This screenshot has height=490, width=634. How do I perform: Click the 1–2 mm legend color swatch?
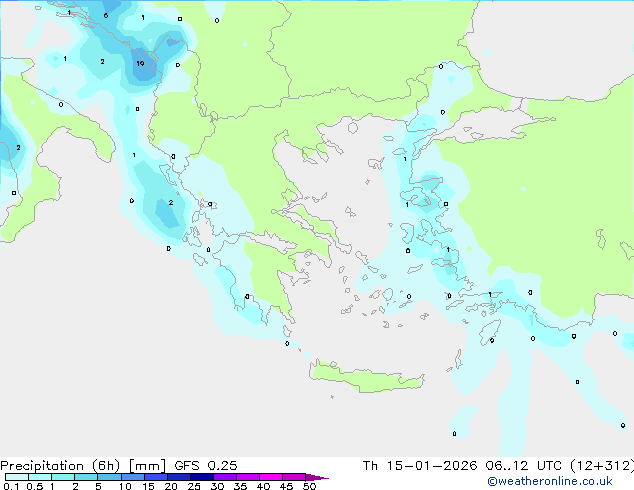click(x=63, y=477)
